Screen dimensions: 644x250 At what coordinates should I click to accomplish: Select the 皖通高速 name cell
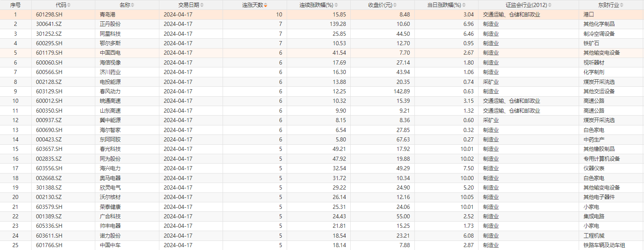[127, 101]
